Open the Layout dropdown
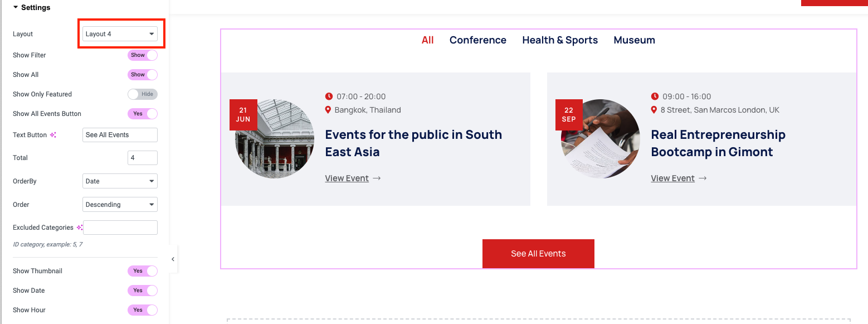Image resolution: width=868 pixels, height=324 pixels. pyautogui.click(x=120, y=34)
